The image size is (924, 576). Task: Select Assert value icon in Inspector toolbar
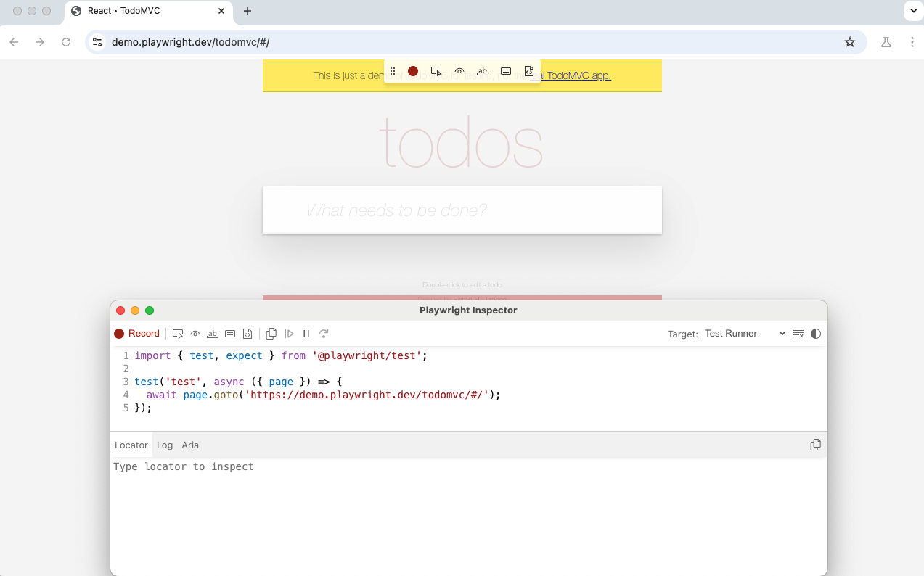click(x=230, y=334)
